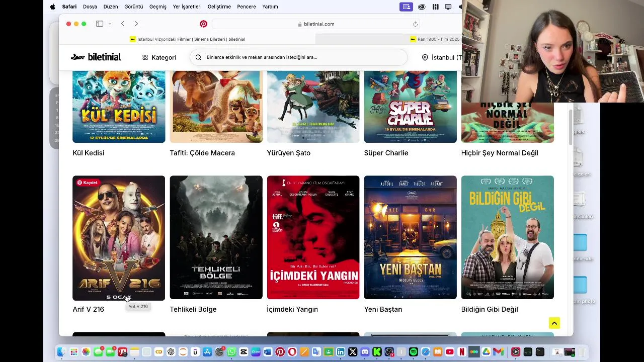Open Discord from the Dock
Viewport: 644px width, 362px height.
point(365,352)
